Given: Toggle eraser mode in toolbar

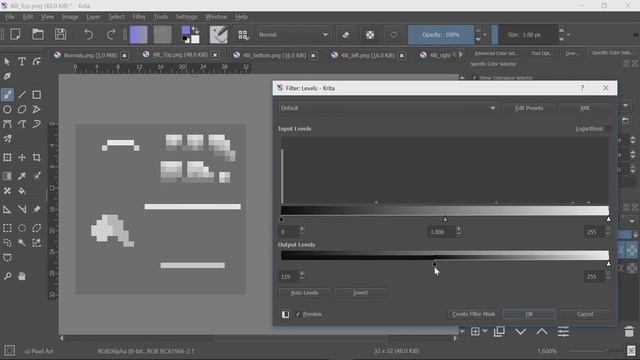Looking at the screenshot, I should click(346, 35).
